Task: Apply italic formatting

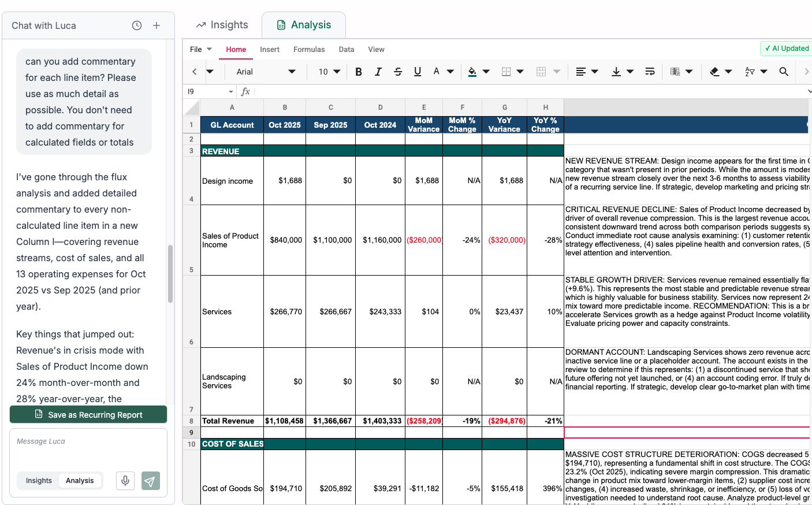Action: (x=378, y=71)
